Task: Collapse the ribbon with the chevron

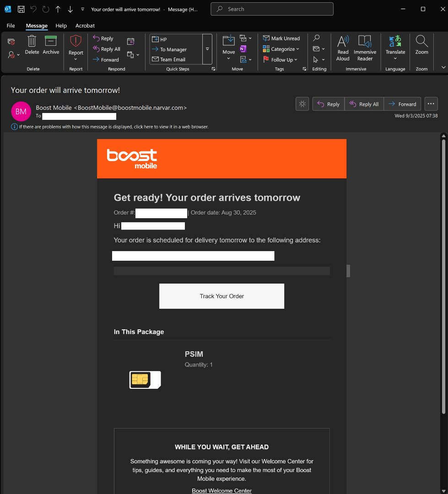Action: click(x=443, y=67)
